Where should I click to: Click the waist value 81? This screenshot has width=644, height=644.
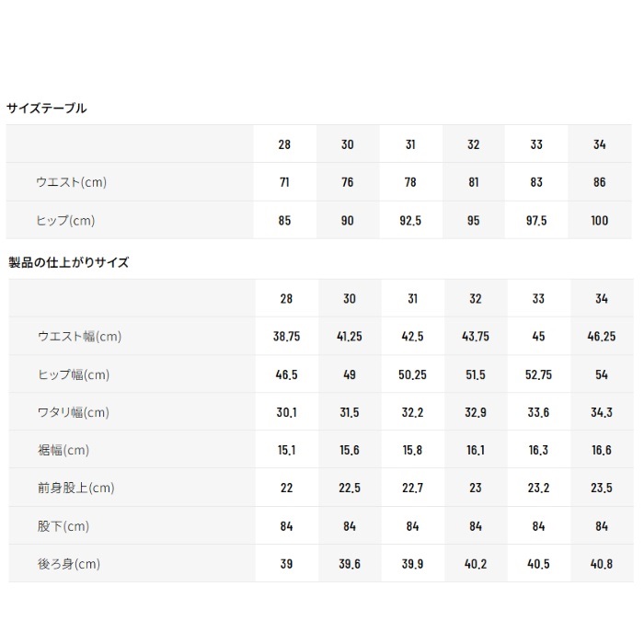[x=474, y=182]
